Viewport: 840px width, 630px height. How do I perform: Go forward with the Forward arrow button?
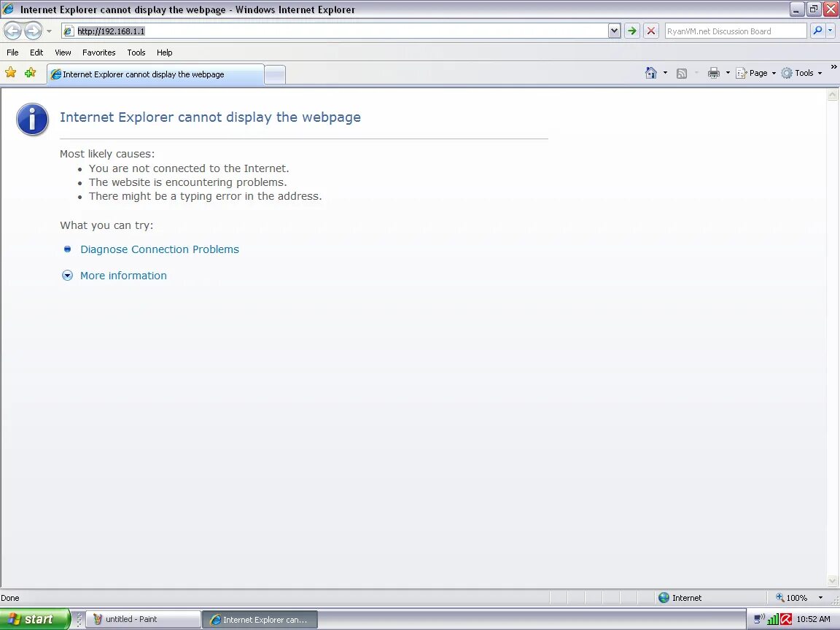(x=34, y=31)
